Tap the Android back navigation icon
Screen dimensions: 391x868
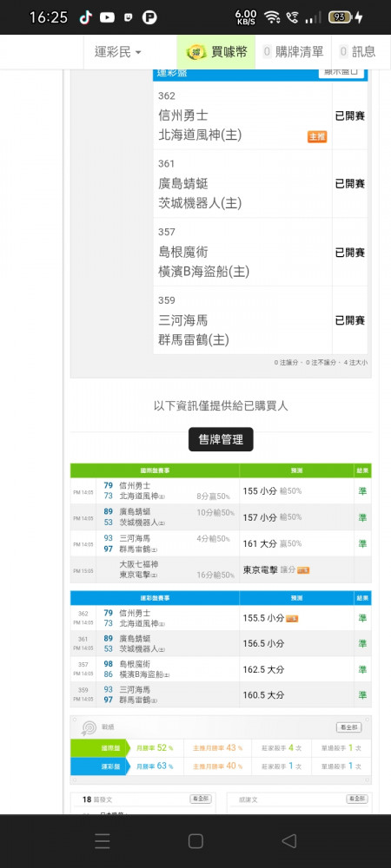(289, 841)
